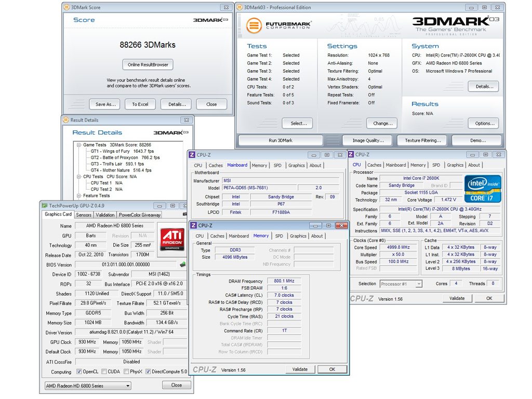Click the P67A-GD65 (MS-7681) model value
532x399 pixels.
pyautogui.click(x=260, y=188)
